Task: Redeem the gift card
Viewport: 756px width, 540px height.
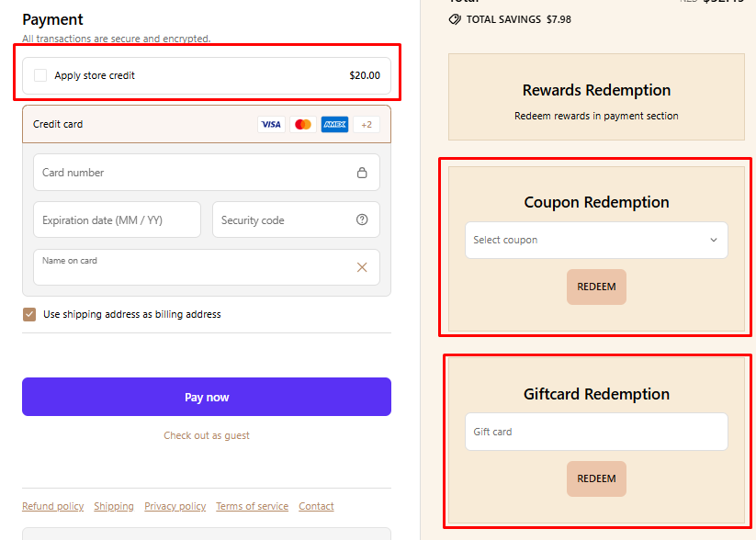Action: coord(596,478)
